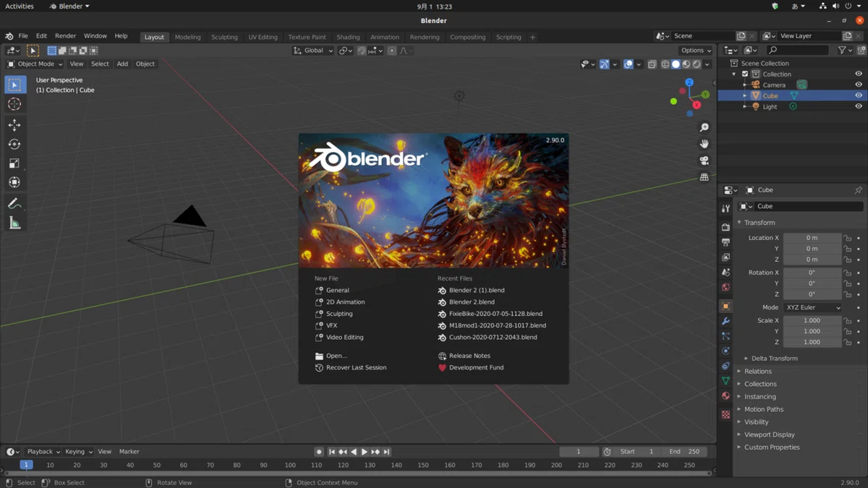868x488 pixels.
Task: Select the Move tool
Action: coord(14,125)
